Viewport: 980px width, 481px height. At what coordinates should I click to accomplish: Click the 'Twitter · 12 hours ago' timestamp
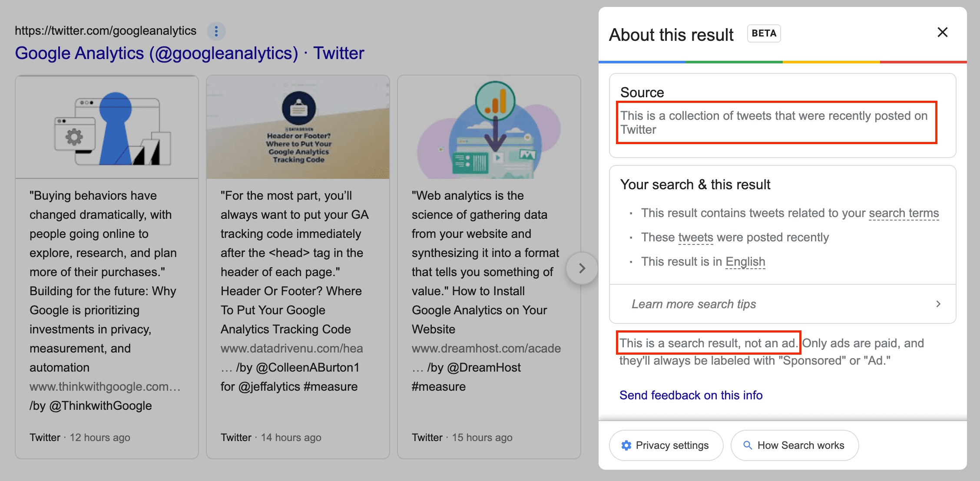(80, 437)
